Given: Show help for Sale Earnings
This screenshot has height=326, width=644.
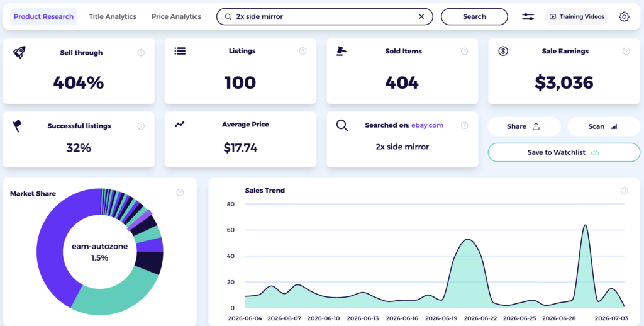Looking at the screenshot, I should point(626,51).
